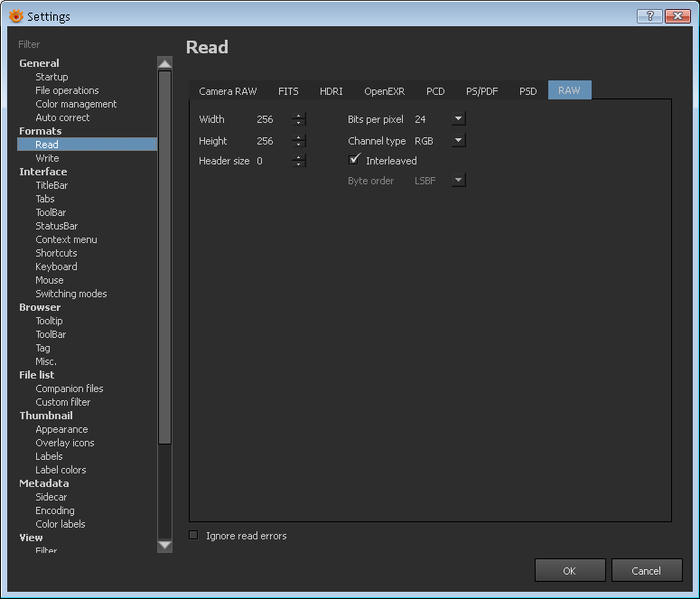The image size is (700, 599).
Task: Increase the Header size with up arrow
Action: (x=299, y=157)
